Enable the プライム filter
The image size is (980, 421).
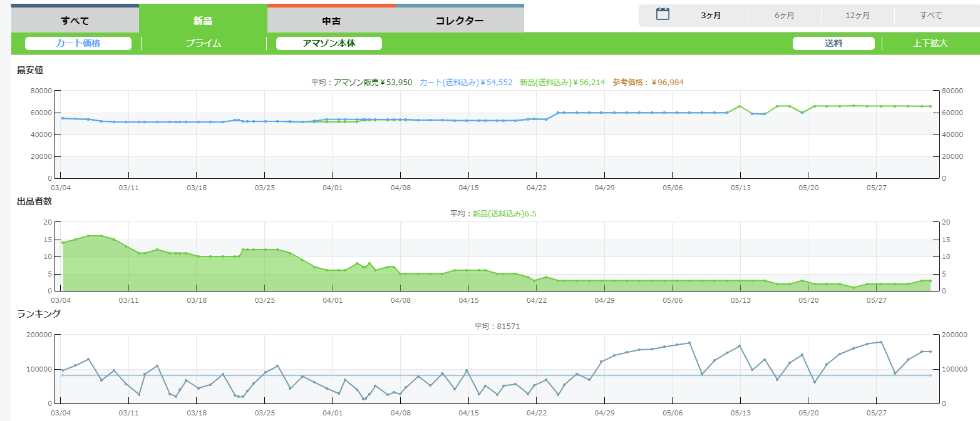point(204,43)
